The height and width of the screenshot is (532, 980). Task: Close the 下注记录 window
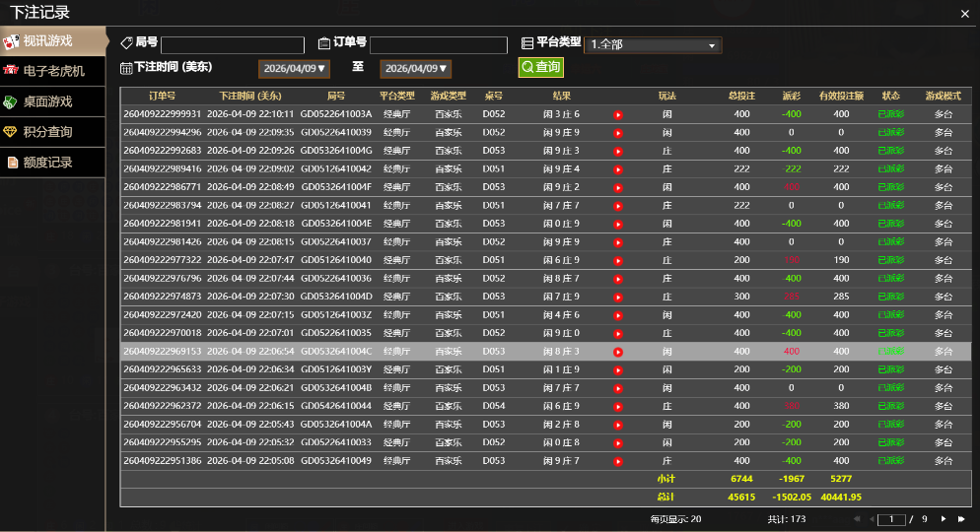[964, 13]
